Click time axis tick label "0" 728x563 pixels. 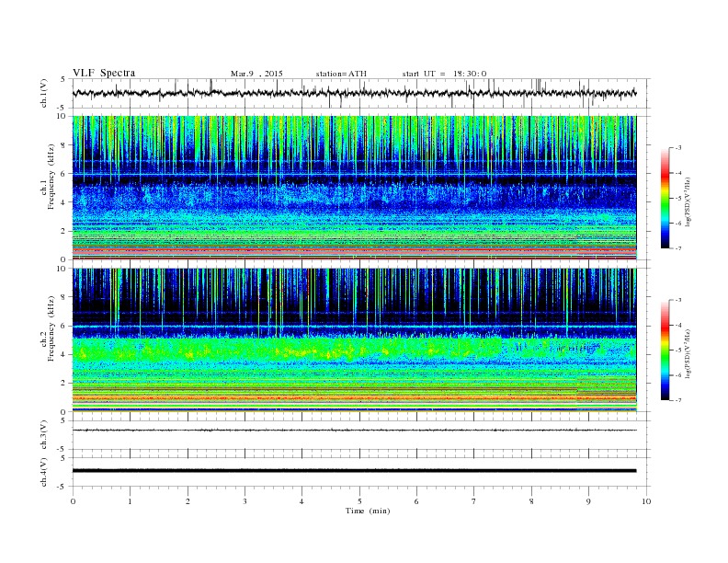tap(73, 501)
